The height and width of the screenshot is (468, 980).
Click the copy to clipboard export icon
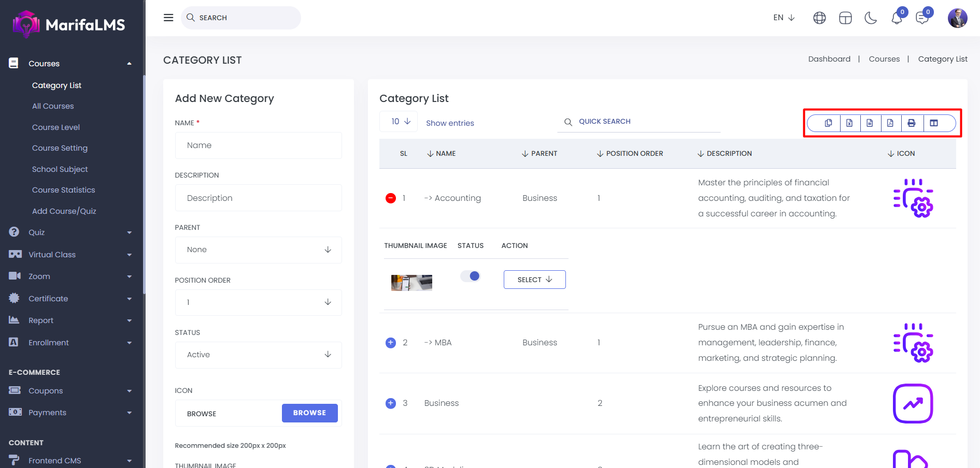(x=828, y=123)
